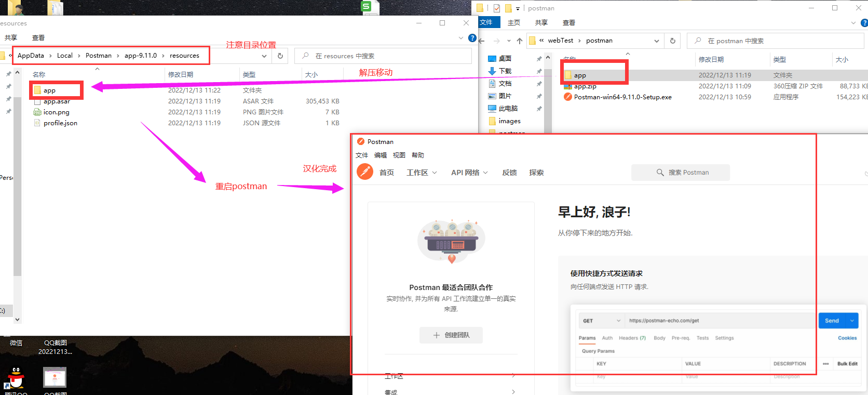Image resolution: width=868 pixels, height=395 pixels.
Task: Open the help icon in resources window
Action: (472, 38)
